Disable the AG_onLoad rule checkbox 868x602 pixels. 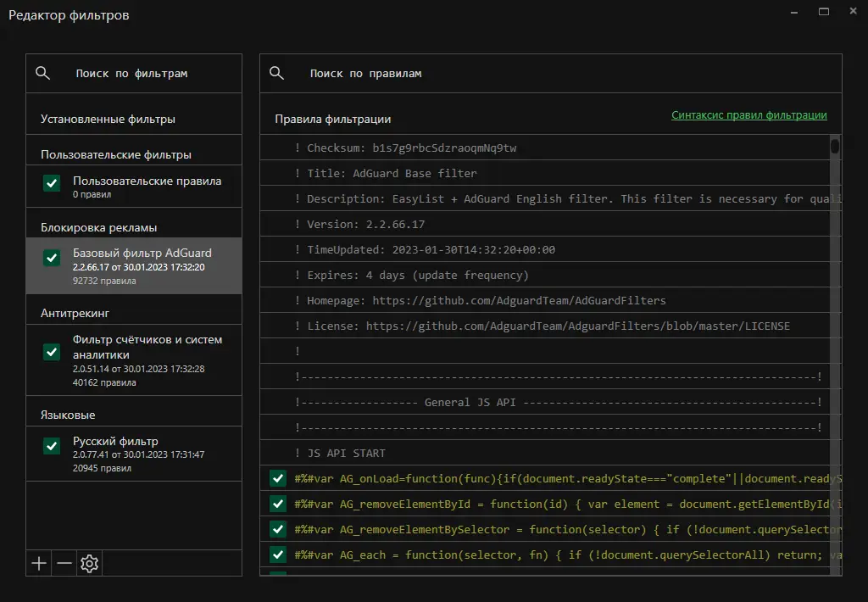277,478
